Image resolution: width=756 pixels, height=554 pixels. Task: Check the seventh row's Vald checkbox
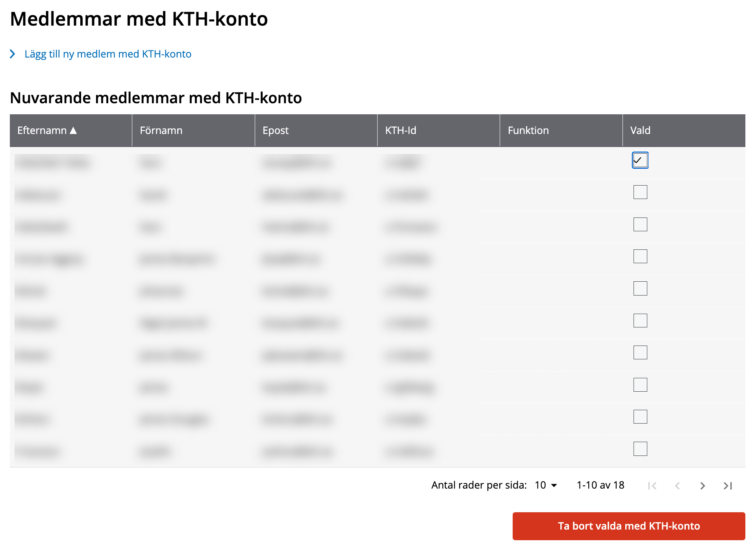coord(640,353)
